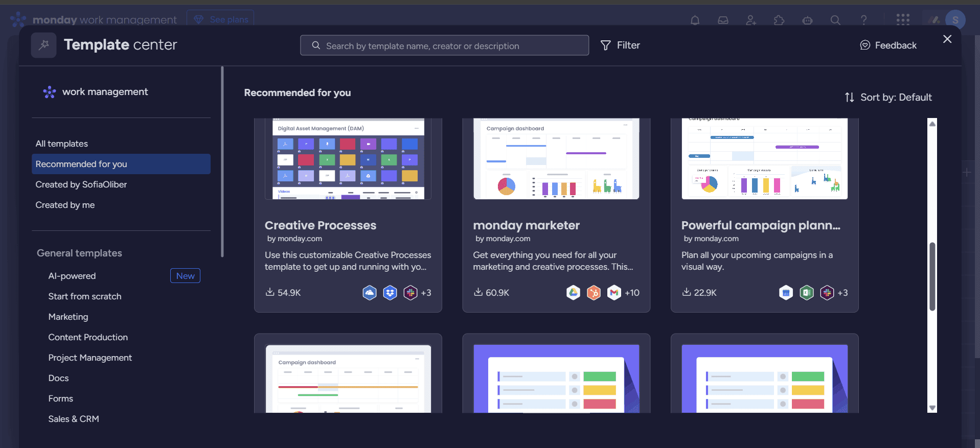This screenshot has width=980, height=448.
Task: Open Feedback via the smiley icon
Action: tap(865, 45)
